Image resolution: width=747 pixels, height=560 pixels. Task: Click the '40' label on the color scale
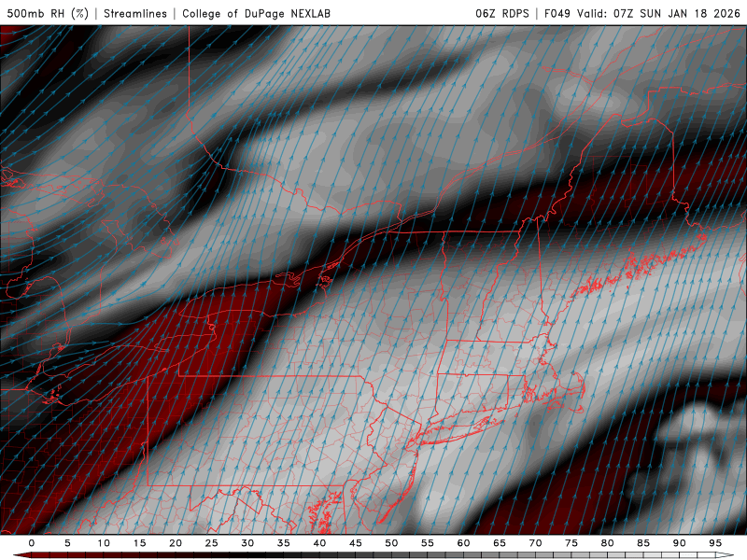coord(319,543)
